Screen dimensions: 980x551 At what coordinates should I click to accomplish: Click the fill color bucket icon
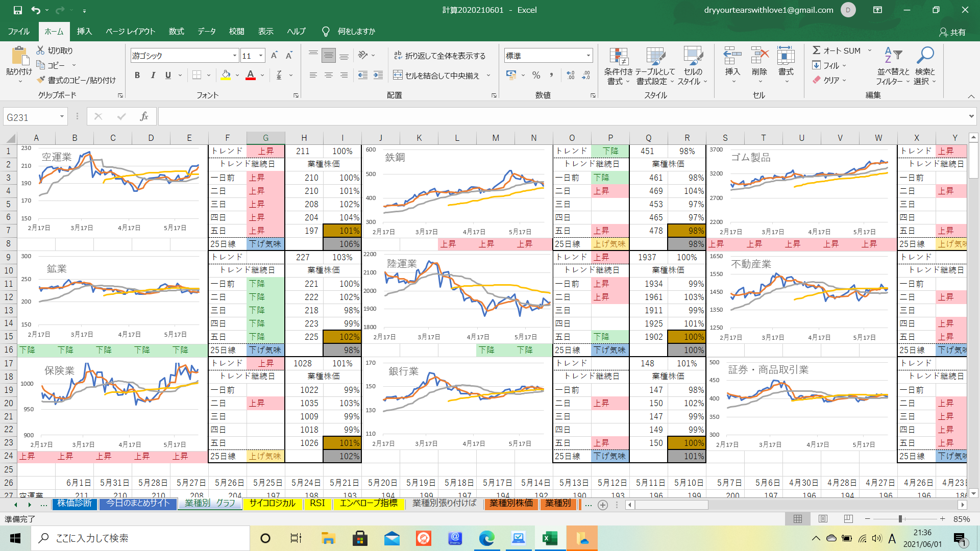point(226,76)
